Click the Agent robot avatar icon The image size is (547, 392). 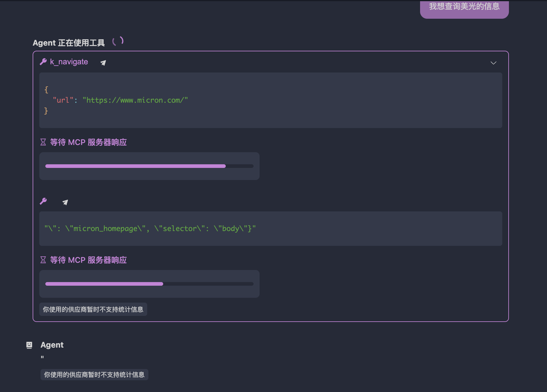pyautogui.click(x=29, y=345)
